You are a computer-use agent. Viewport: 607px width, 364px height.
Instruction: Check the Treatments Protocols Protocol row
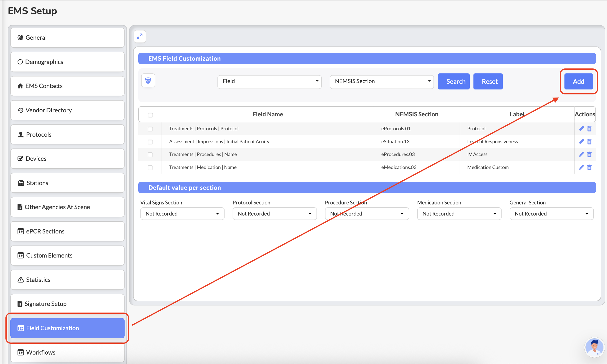(150, 129)
